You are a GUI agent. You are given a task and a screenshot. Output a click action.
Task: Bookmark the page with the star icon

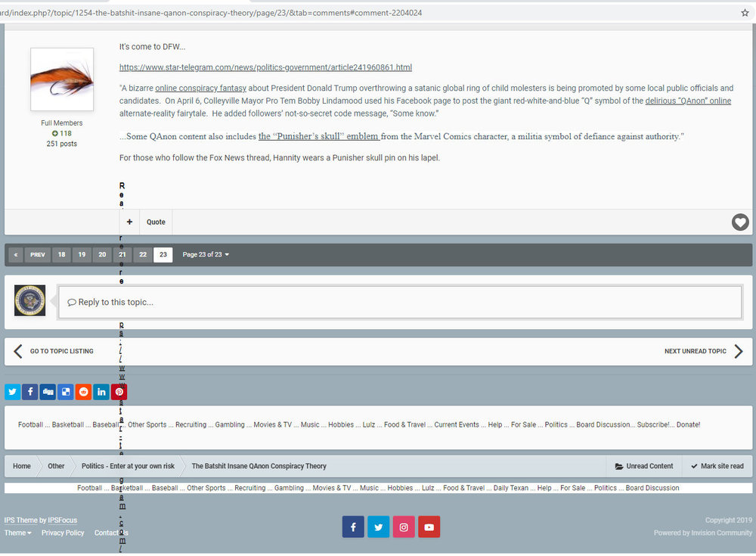pyautogui.click(x=745, y=13)
